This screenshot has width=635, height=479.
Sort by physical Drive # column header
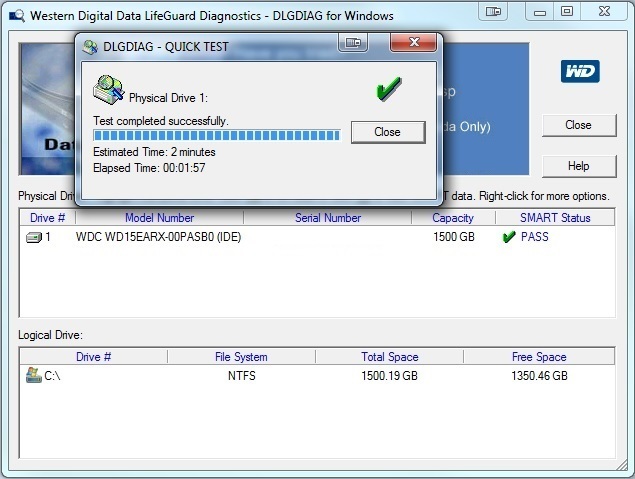pyautogui.click(x=47, y=218)
